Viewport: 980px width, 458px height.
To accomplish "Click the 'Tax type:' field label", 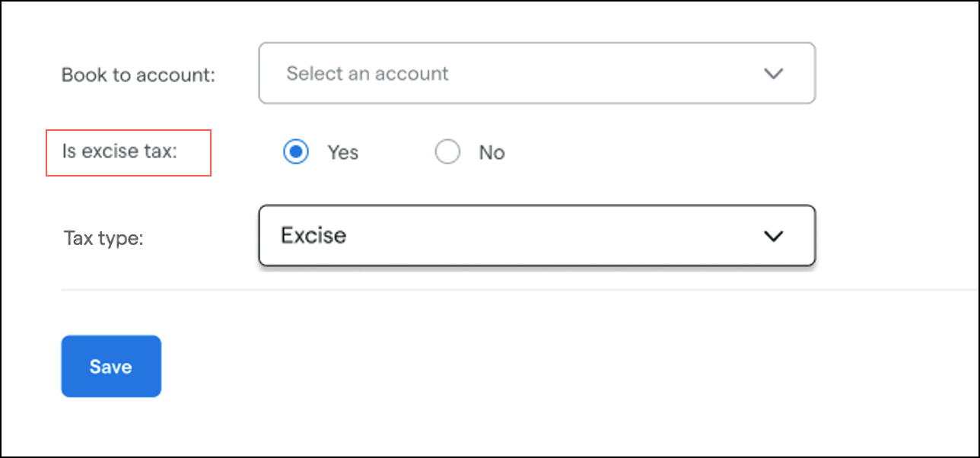I will tap(103, 238).
